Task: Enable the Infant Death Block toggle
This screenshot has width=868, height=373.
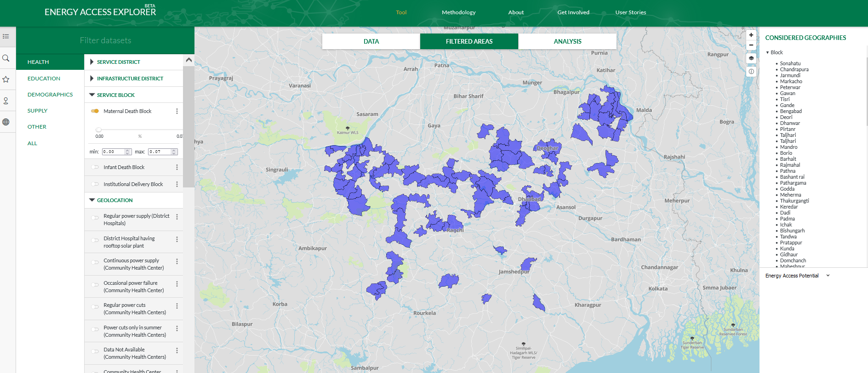Action: point(95,167)
